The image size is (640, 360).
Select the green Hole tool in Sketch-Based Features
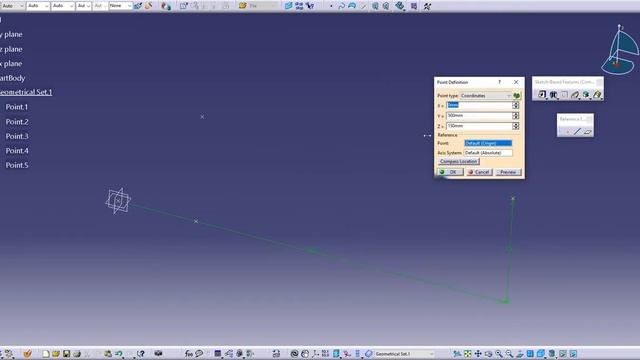click(x=586, y=95)
